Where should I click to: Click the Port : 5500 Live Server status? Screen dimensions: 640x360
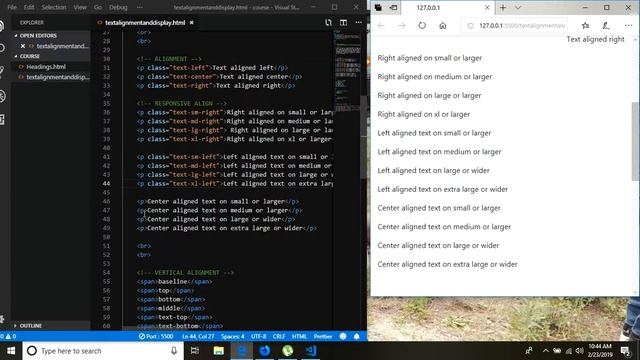[156, 336]
